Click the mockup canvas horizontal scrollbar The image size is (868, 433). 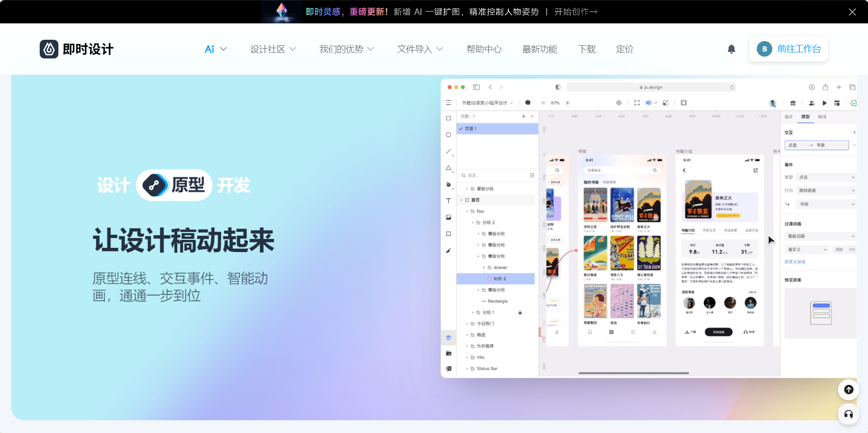tap(633, 373)
